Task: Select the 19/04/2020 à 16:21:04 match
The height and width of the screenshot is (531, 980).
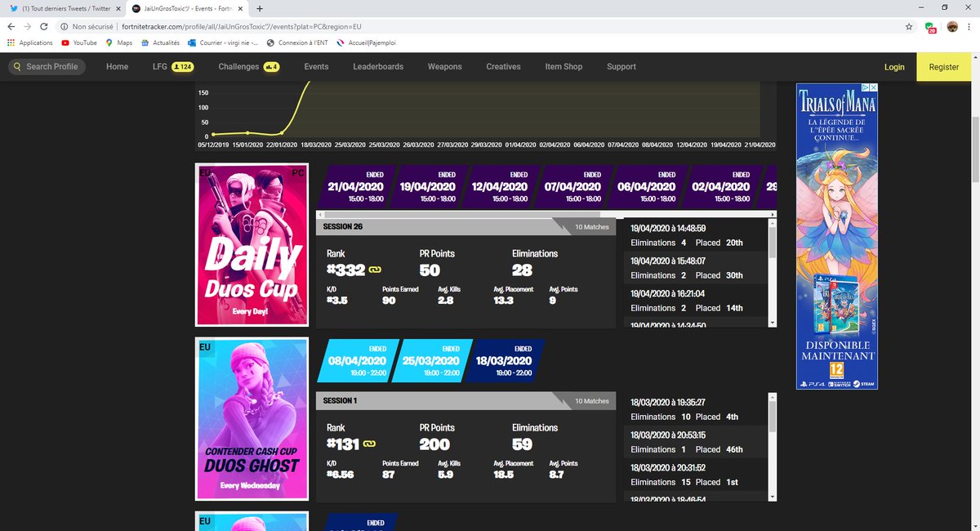Action: (x=695, y=301)
